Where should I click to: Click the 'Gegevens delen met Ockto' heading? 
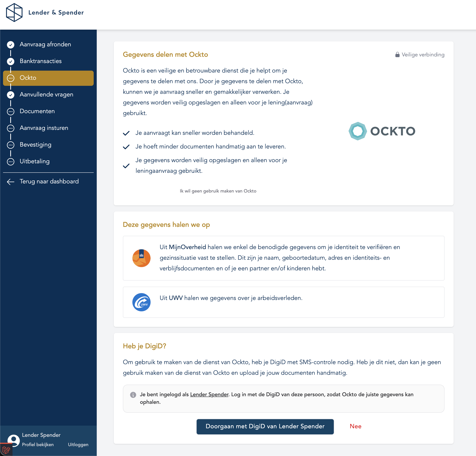165,54
